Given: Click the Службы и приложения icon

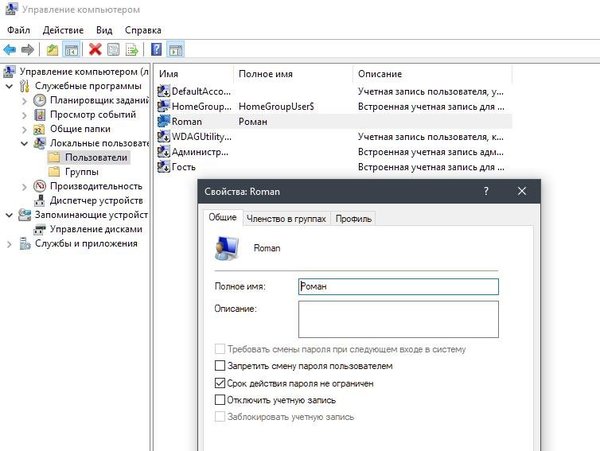Looking at the screenshot, I should pyautogui.click(x=25, y=243).
